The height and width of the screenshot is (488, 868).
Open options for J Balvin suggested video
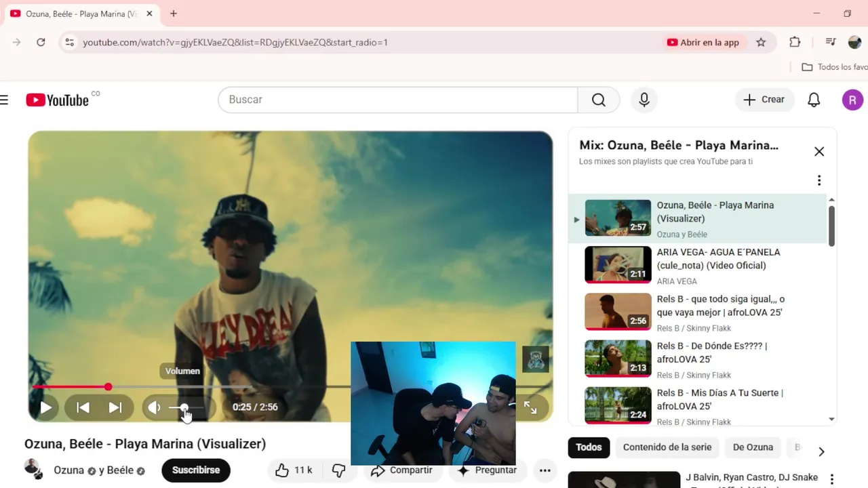pos(832,479)
